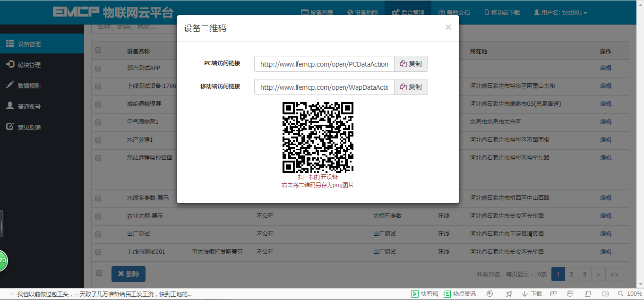This screenshot has height=300, width=644.
Task: Open the 意见反馈 feedback panel
Action: click(28, 127)
